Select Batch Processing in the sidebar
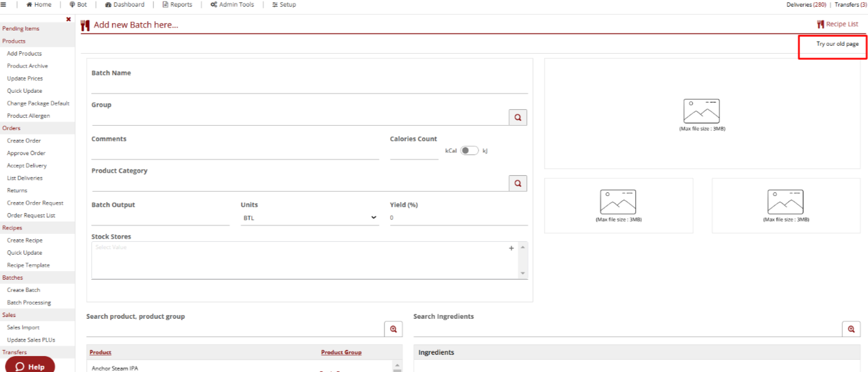868x372 pixels. 29,302
